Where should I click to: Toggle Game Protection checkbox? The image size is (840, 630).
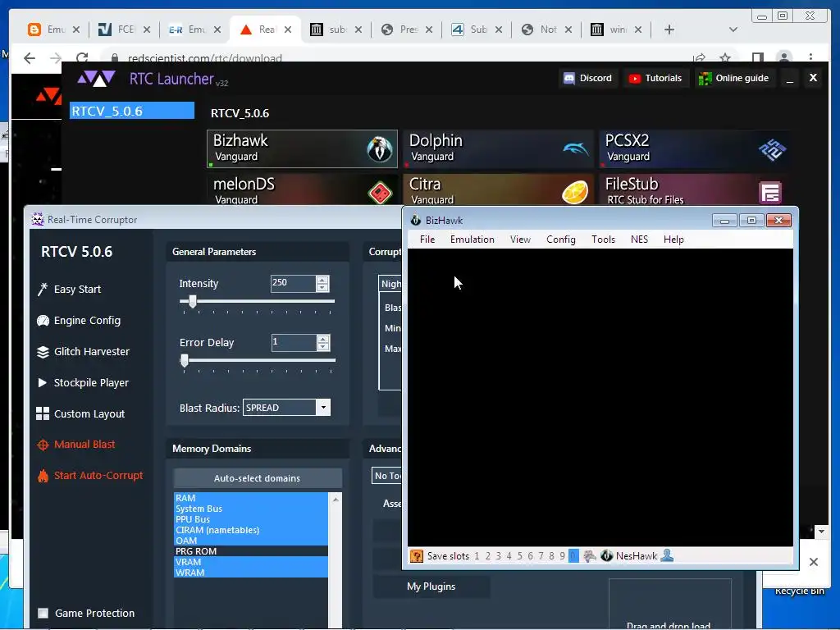[43, 613]
